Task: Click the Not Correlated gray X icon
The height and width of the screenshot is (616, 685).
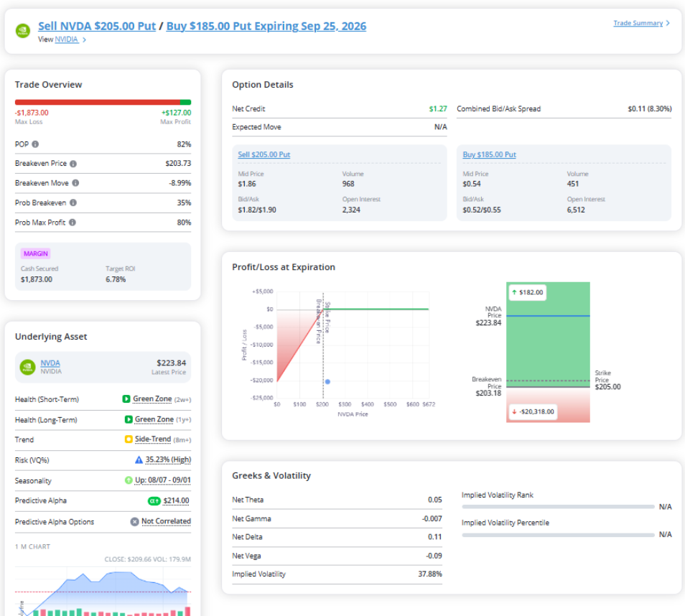Action: [134, 522]
